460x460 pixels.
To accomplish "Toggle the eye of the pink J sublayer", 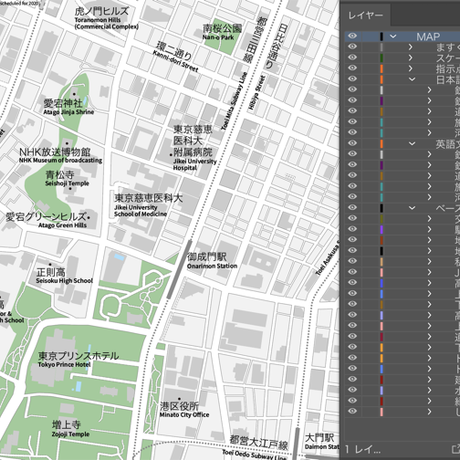I will [x=352, y=272].
